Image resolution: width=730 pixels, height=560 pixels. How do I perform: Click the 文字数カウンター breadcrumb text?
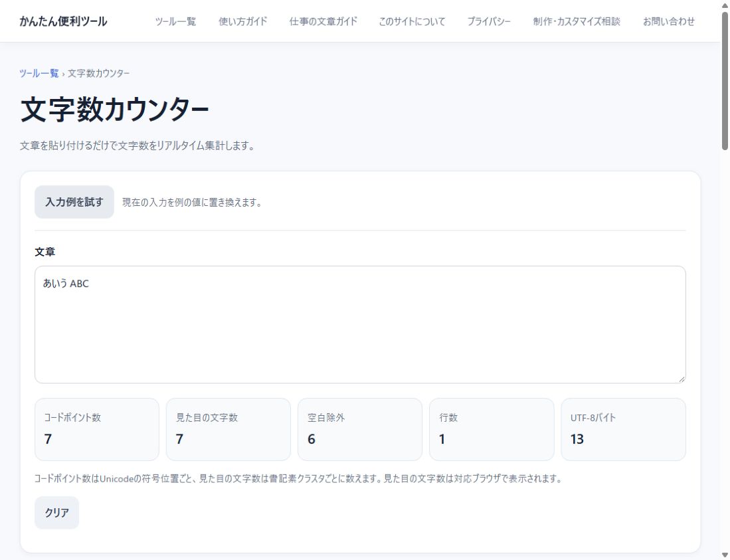point(99,73)
